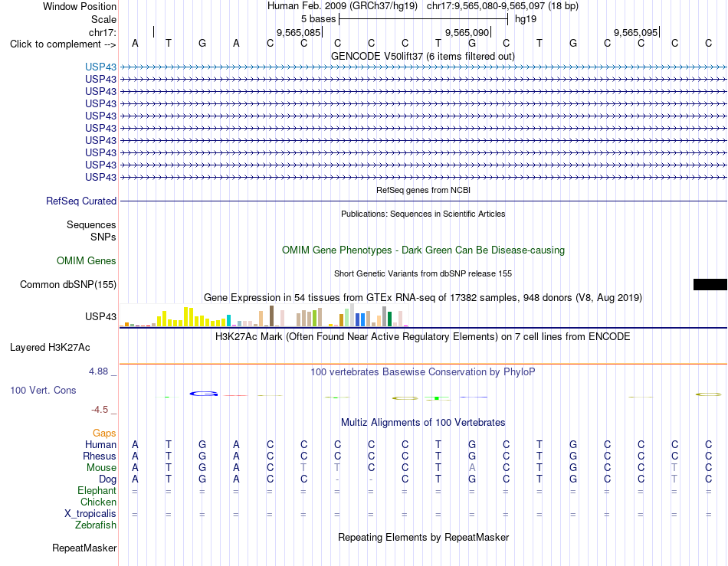Click the hg19 label beside the scale bar
This screenshot has height=566, width=728.
point(526,19)
